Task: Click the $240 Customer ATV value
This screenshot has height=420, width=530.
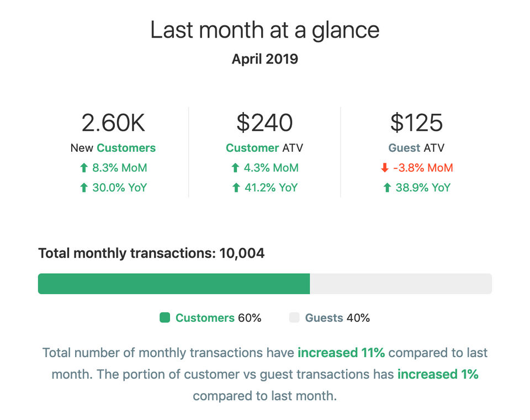Action: (264, 123)
